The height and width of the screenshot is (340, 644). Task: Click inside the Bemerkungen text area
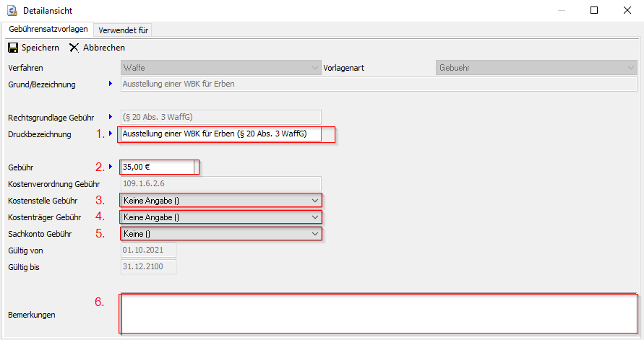378,313
